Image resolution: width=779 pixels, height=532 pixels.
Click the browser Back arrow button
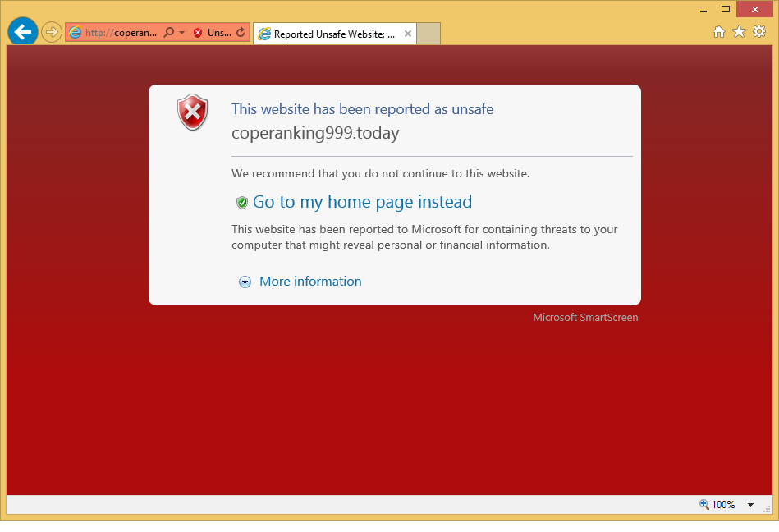22,32
